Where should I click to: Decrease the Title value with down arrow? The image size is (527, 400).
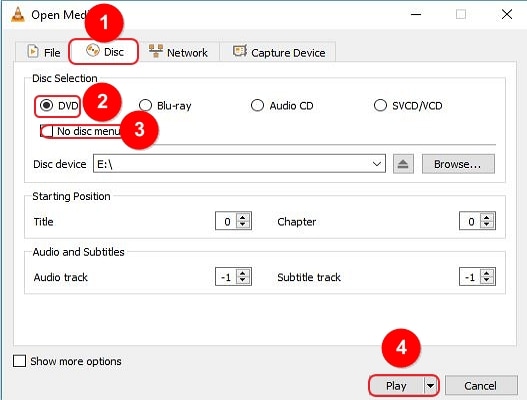tap(243, 225)
